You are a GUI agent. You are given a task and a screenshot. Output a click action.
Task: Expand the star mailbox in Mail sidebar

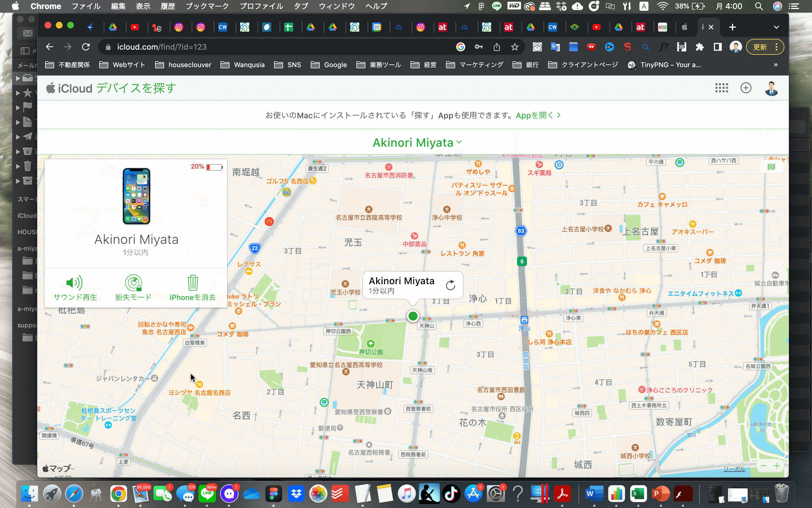[x=18, y=93]
